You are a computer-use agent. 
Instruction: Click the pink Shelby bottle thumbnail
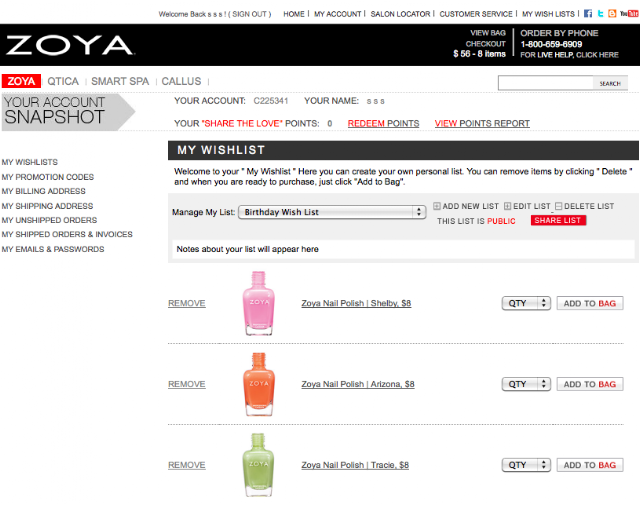(x=258, y=303)
